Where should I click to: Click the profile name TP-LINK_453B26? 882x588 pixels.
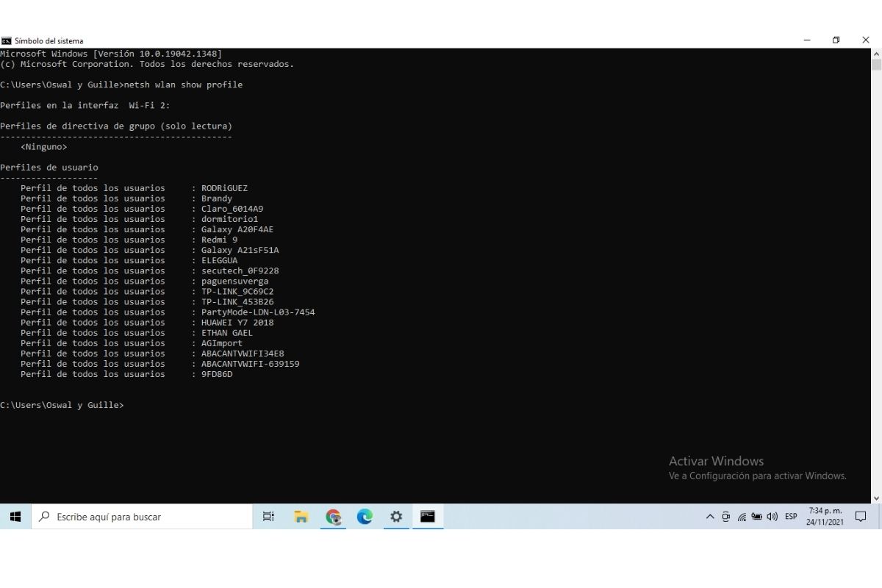tap(237, 301)
